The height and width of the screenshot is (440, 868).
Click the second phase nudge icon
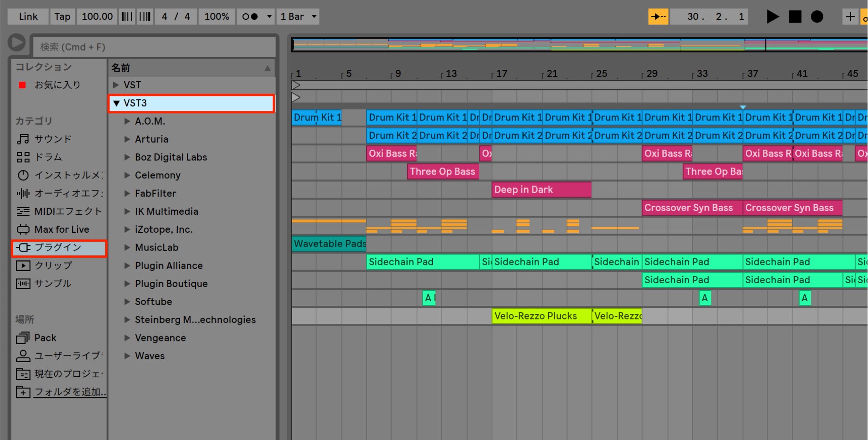point(145,17)
